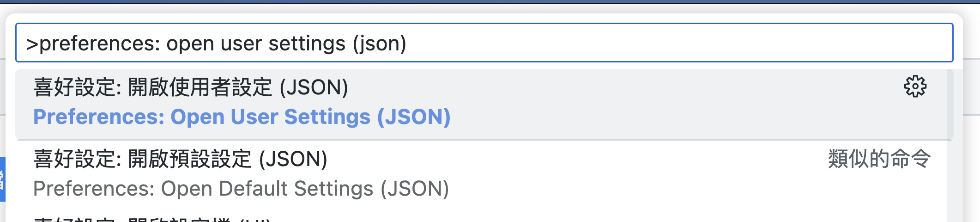Click the 類似的命令 label
Viewport: 980px width, 222px height.
click(879, 159)
